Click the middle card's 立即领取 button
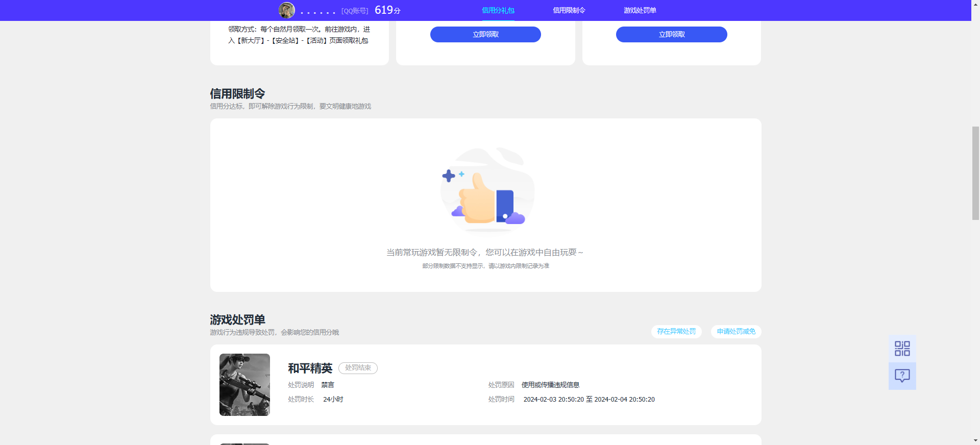The image size is (980, 445). pos(485,34)
